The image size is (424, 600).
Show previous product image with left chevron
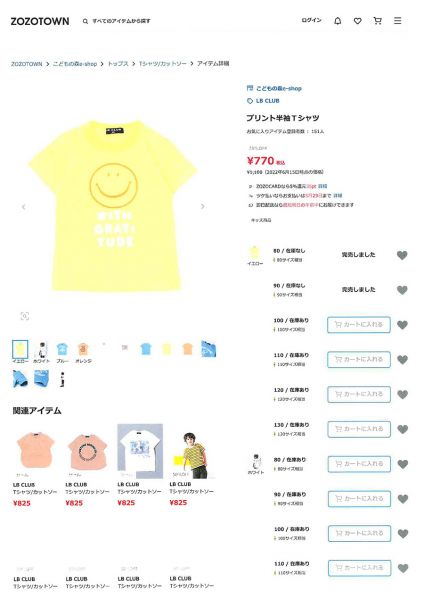pyautogui.click(x=24, y=207)
